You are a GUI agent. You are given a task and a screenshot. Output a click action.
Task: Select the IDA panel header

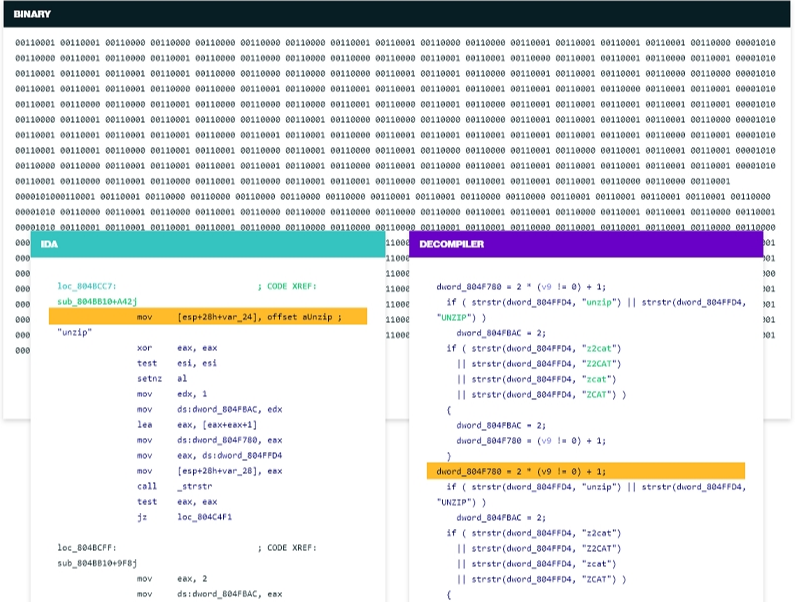pyautogui.click(x=208, y=244)
